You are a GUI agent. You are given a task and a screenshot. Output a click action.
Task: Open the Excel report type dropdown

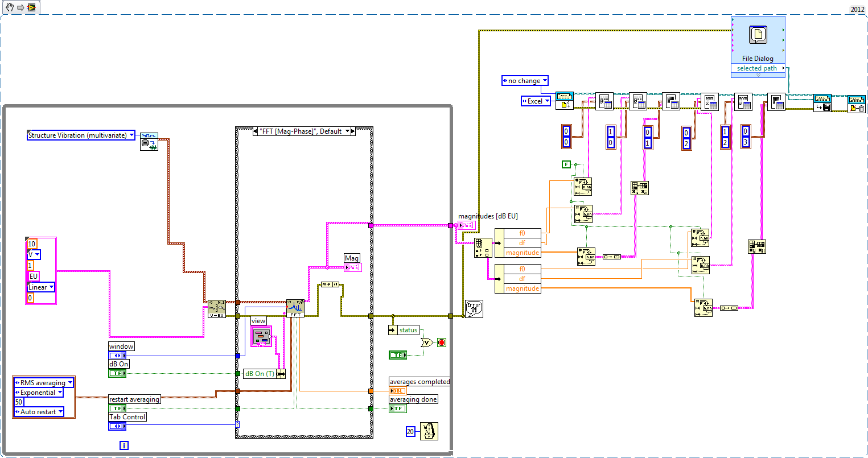[547, 101]
